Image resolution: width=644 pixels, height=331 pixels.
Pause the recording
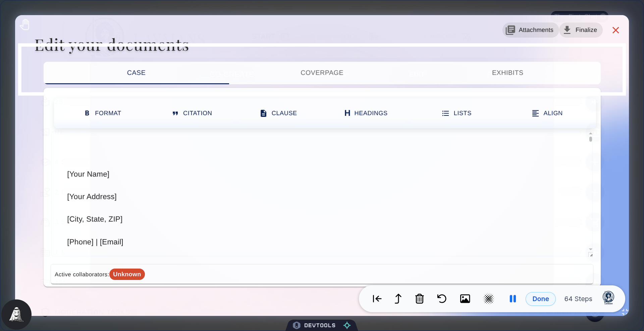pyautogui.click(x=513, y=299)
